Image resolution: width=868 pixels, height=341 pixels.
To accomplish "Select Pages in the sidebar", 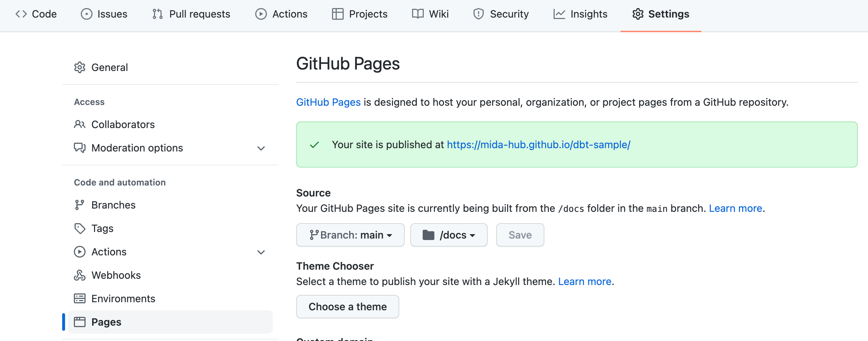I will (170, 322).
